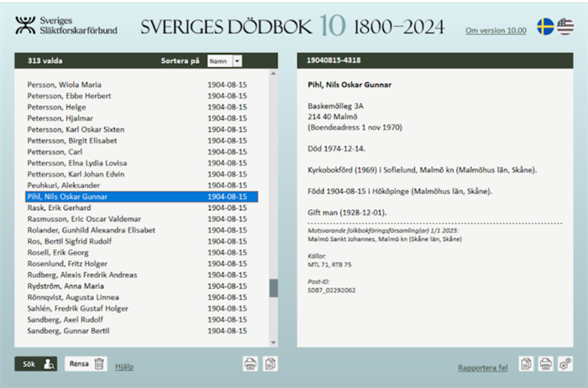
Task: Click the Sök search button
Action: click(x=36, y=364)
